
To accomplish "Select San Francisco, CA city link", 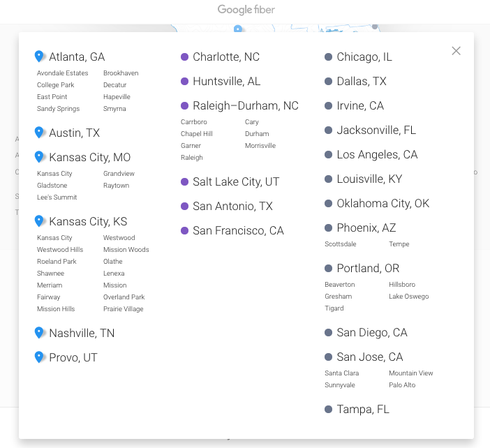I will pyautogui.click(x=239, y=230).
